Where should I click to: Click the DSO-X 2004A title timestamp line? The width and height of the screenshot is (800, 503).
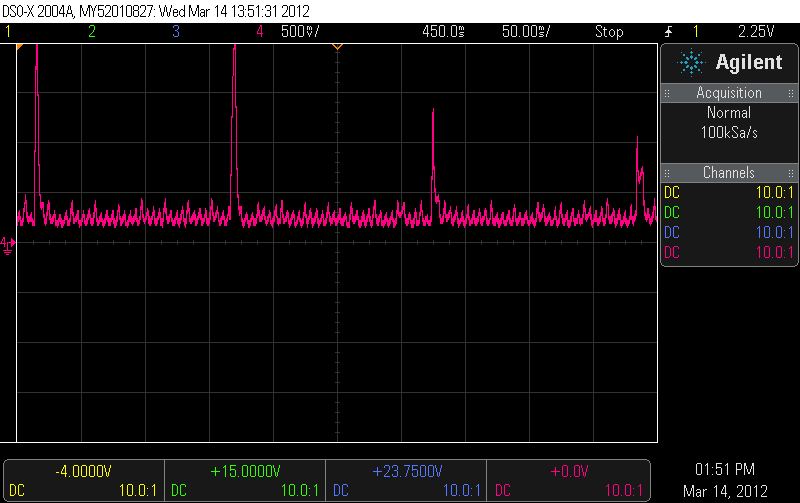click(x=156, y=11)
